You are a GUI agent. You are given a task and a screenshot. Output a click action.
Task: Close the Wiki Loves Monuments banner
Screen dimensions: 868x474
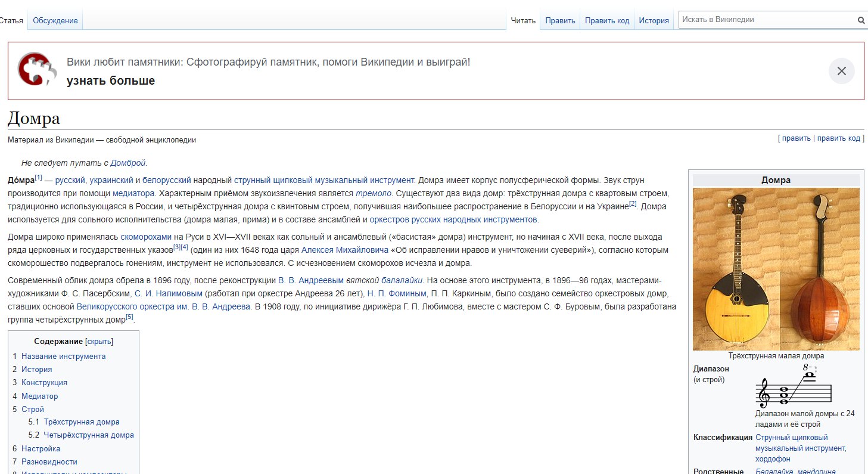[841, 71]
